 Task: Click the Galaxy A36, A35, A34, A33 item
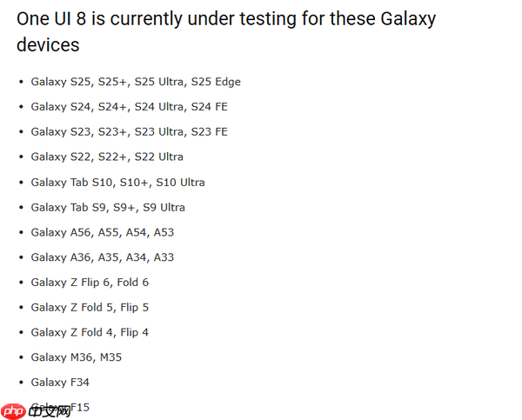pyautogui.click(x=103, y=257)
